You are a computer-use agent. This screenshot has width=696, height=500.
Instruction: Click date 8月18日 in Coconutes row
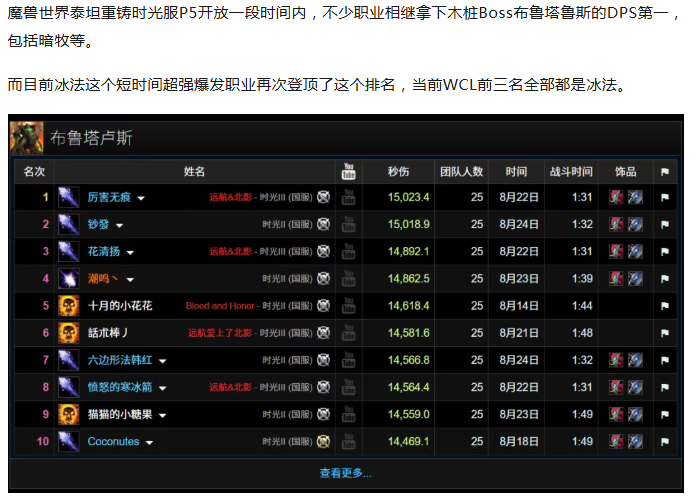pyautogui.click(x=518, y=441)
